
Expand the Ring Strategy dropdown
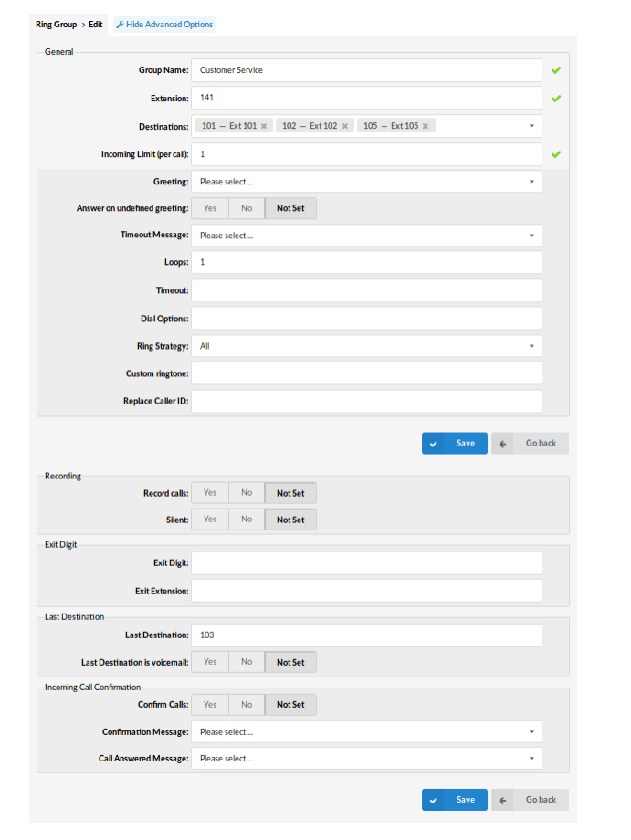[x=365, y=346]
